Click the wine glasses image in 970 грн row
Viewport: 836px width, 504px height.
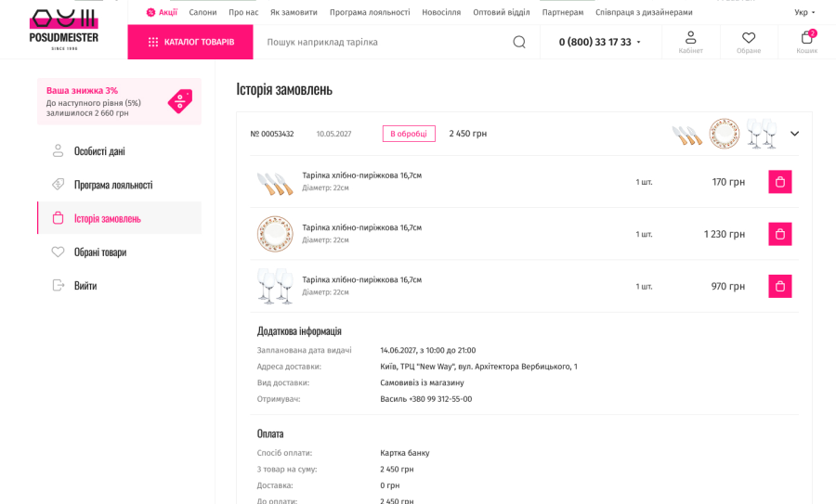click(x=275, y=286)
